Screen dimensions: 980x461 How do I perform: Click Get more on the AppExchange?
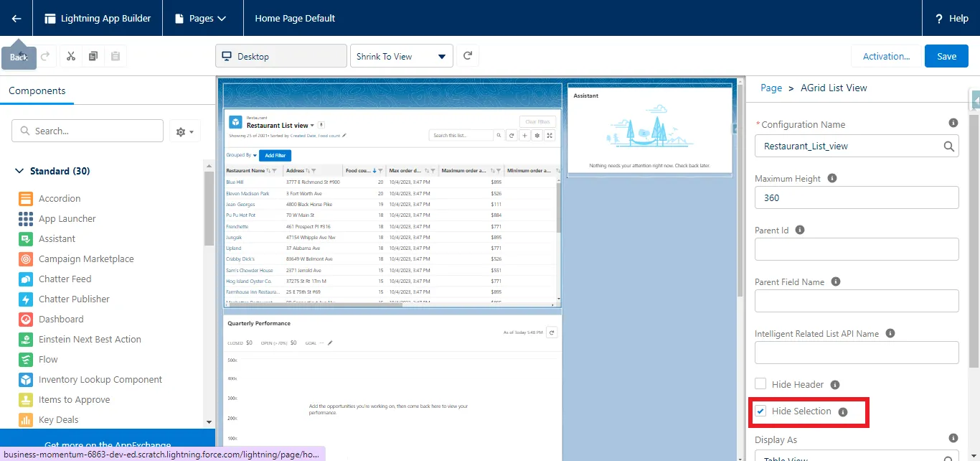108,445
